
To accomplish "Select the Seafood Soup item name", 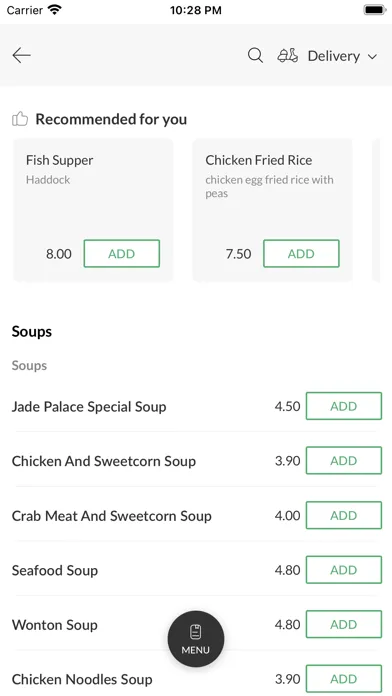I will click(x=55, y=570).
